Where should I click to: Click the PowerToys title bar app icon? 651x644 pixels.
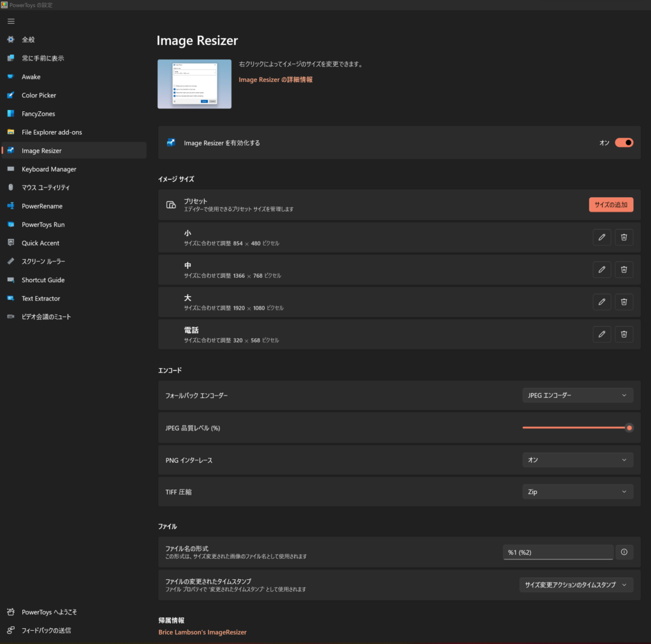tap(4, 5)
